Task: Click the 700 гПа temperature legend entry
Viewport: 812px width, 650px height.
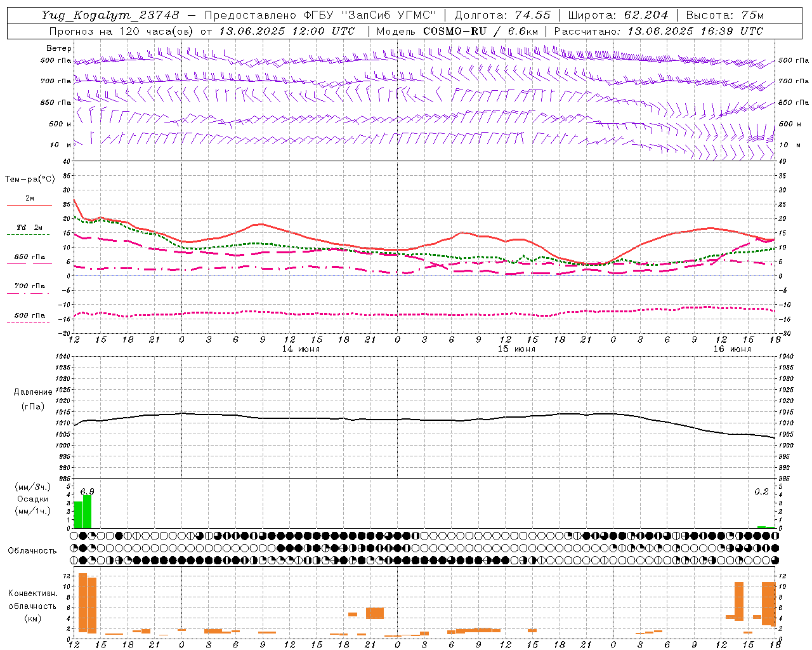Action: pyautogui.click(x=29, y=287)
